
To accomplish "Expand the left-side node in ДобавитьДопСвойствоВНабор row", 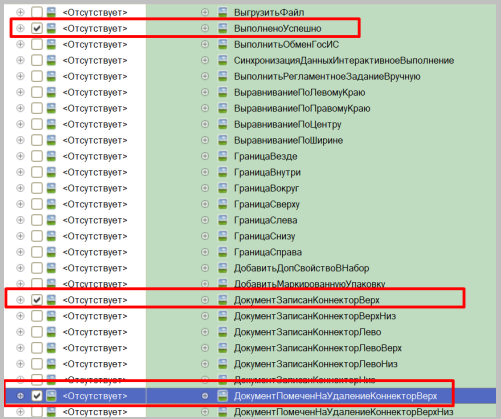I will click(x=20, y=268).
